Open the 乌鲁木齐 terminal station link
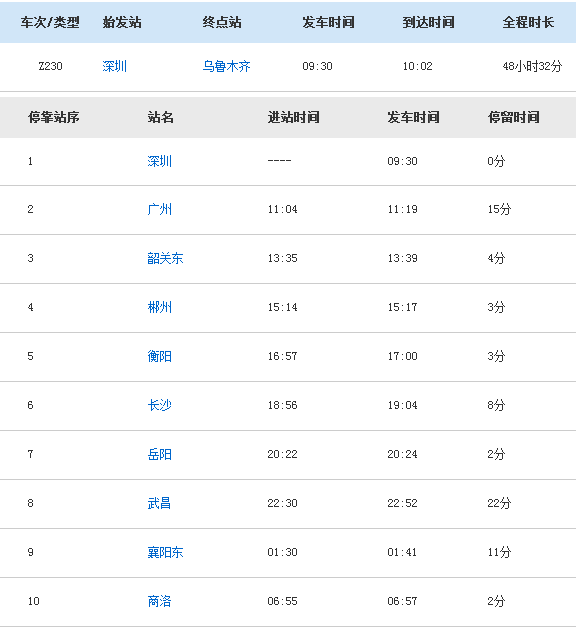The image size is (576, 628). pyautogui.click(x=226, y=66)
